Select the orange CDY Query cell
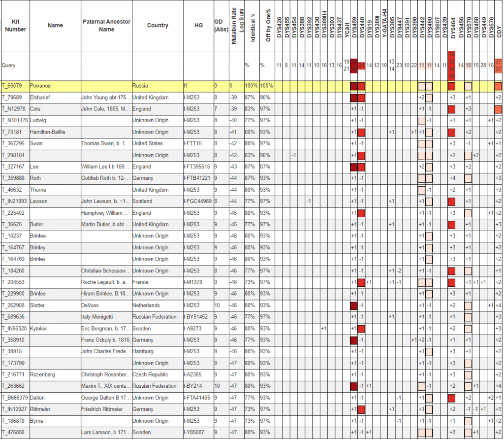The height and width of the screenshot is (439, 504). [499, 65]
